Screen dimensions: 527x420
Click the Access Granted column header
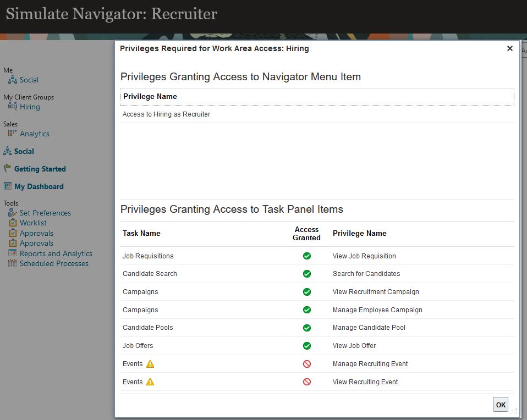point(306,234)
